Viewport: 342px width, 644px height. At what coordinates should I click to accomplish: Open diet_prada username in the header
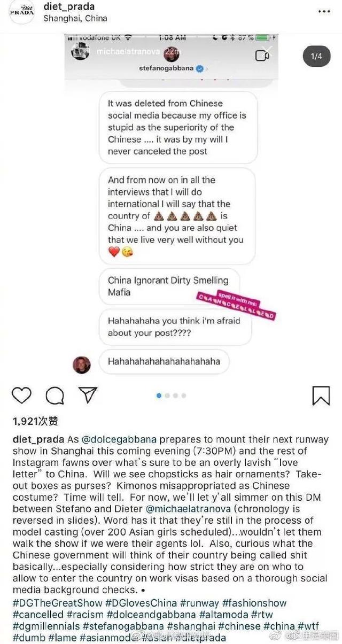tap(69, 7)
